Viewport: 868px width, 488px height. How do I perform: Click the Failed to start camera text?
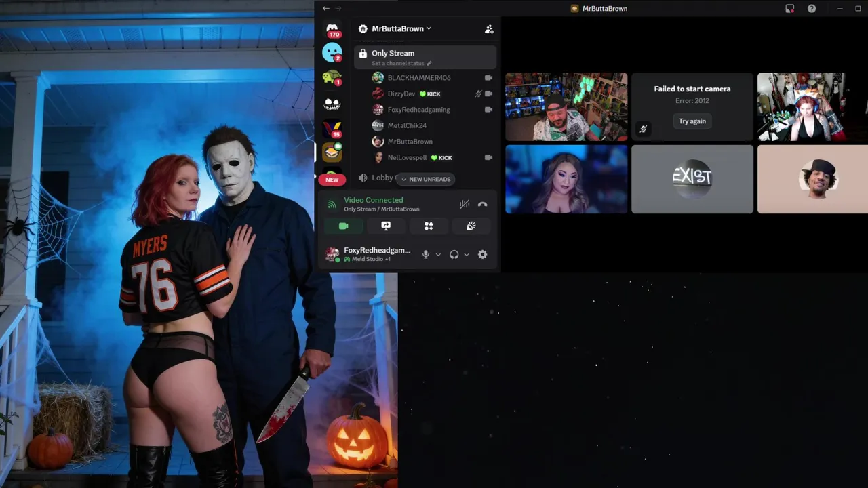692,89
